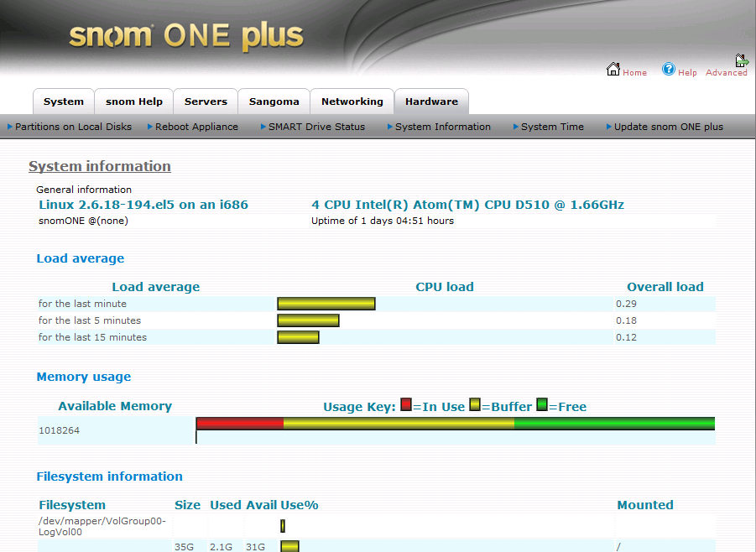
Task: Click the 35G size cell
Action: (185, 547)
